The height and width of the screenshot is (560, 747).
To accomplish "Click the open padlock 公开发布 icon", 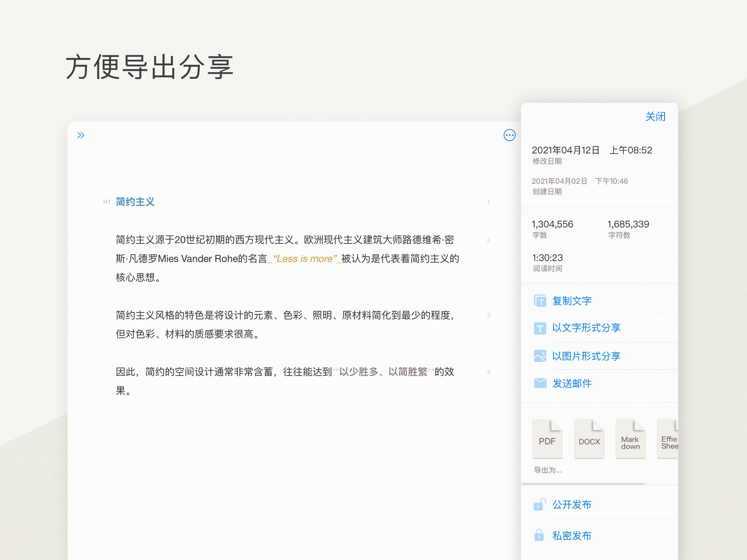I will (x=539, y=504).
